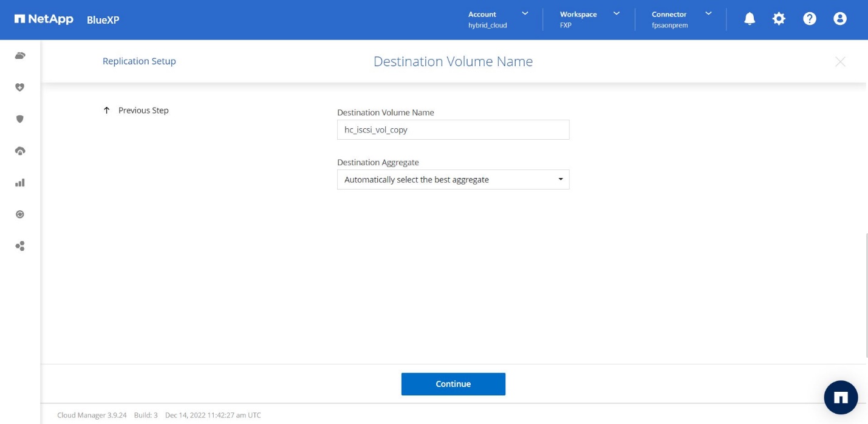Open the Extensions dots icon in sidebar
868x424 pixels.
click(x=20, y=246)
